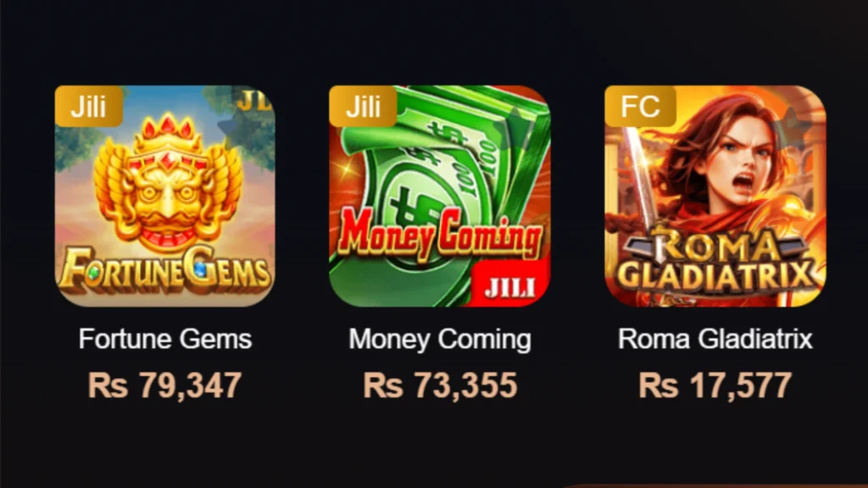Toggle favorite star on Money Coming thumbnail
Image resolution: width=868 pixels, height=488 pixels.
pos(515,125)
